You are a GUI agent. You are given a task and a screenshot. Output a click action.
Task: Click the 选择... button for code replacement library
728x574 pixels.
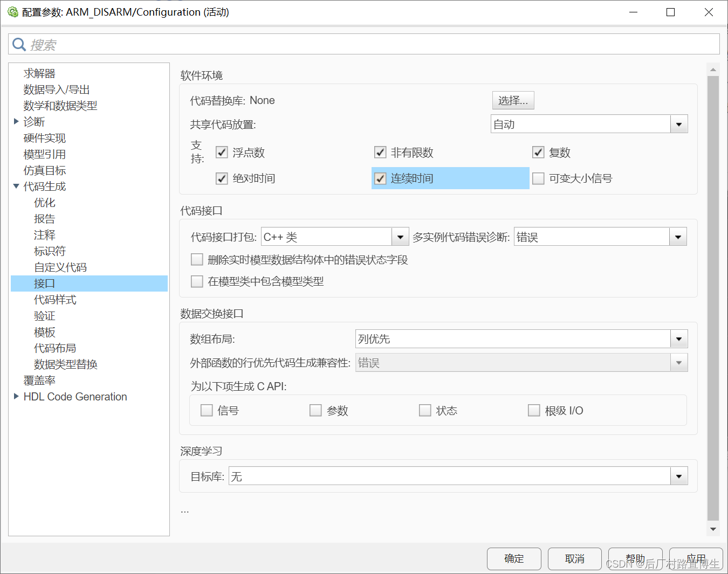coord(513,100)
